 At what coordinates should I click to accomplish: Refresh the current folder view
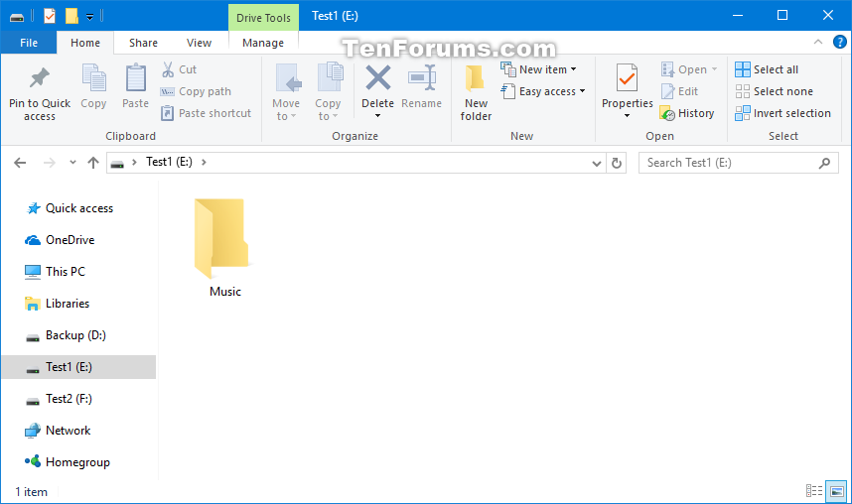pos(617,163)
